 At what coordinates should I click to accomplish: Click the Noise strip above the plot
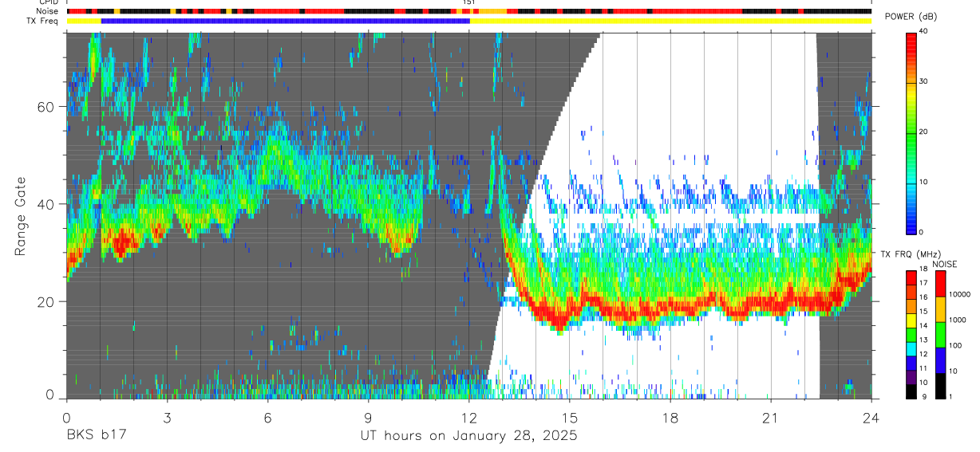pos(468,11)
